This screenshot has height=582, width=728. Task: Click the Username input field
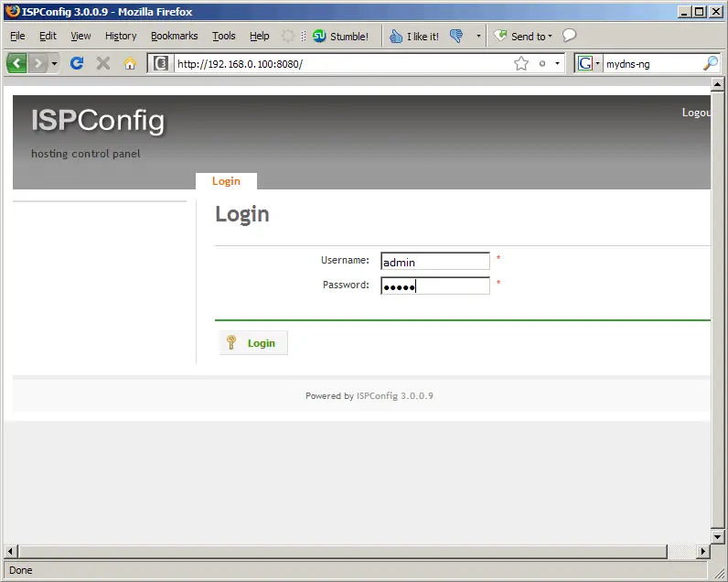tap(435, 261)
